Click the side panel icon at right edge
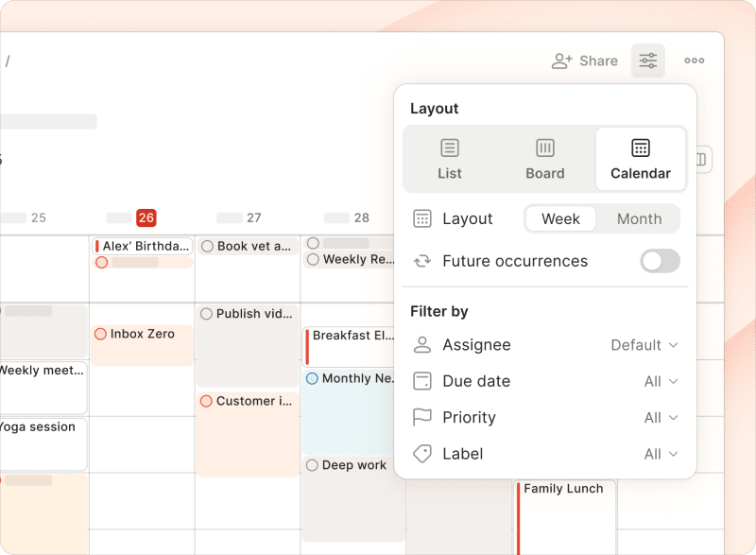The height and width of the screenshot is (555, 756). click(x=700, y=159)
